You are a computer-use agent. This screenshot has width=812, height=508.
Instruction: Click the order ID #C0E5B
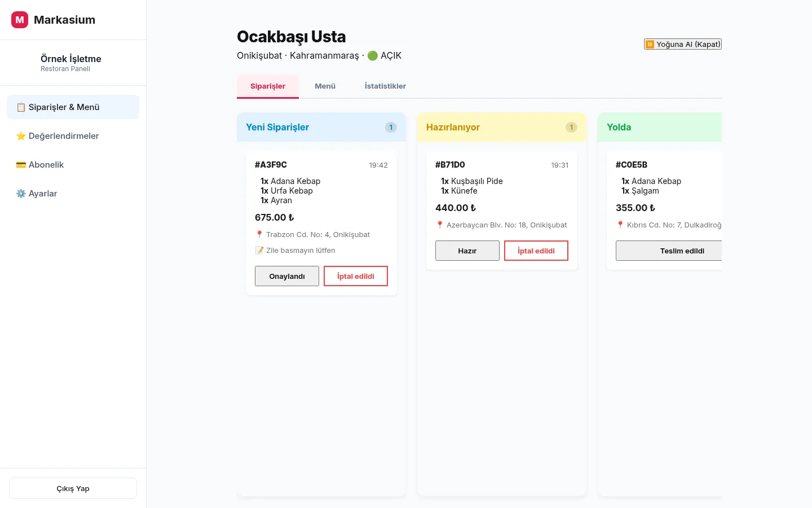point(632,165)
